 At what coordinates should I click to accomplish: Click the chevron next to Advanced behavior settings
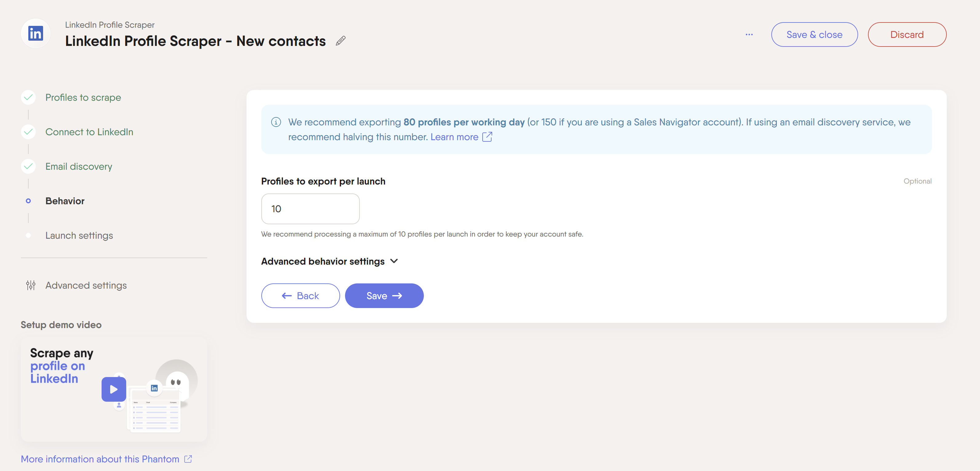(394, 261)
